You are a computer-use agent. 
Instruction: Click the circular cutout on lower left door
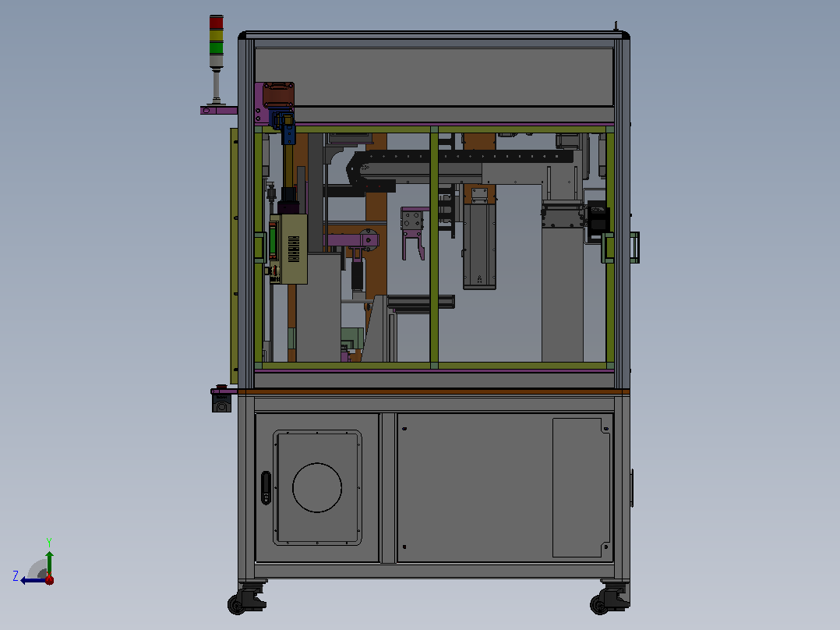click(x=317, y=487)
